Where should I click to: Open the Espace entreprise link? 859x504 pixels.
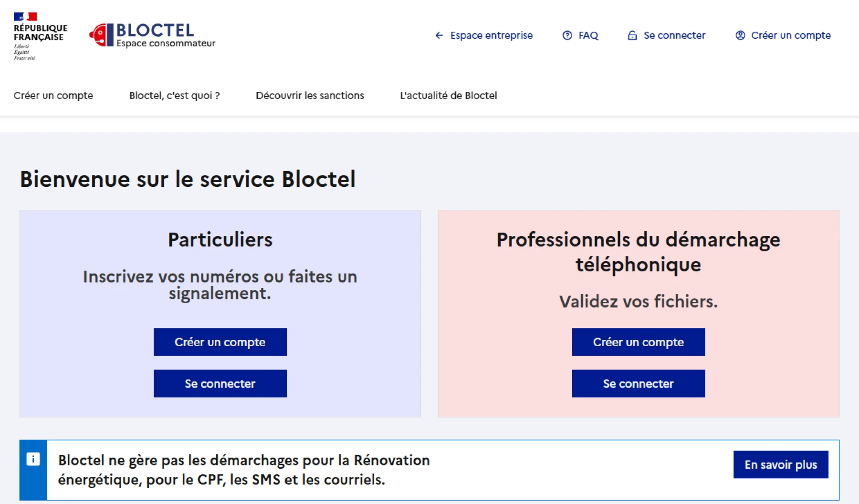pos(491,35)
